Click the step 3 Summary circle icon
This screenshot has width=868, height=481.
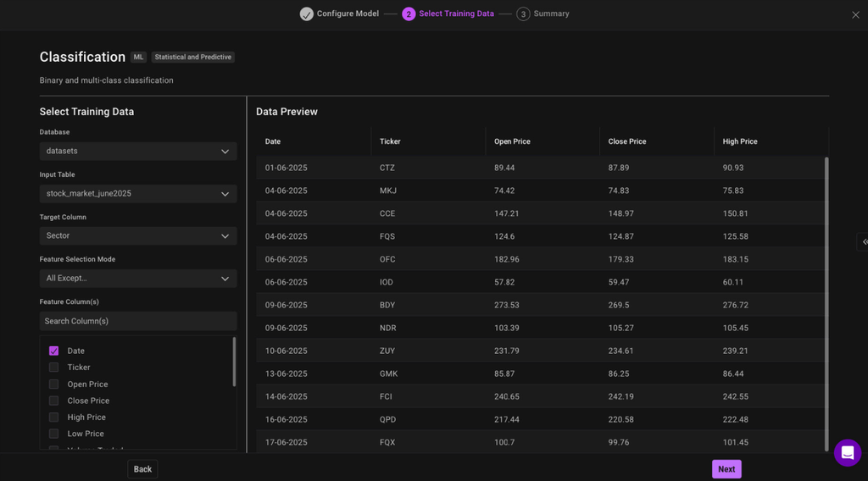coord(523,14)
